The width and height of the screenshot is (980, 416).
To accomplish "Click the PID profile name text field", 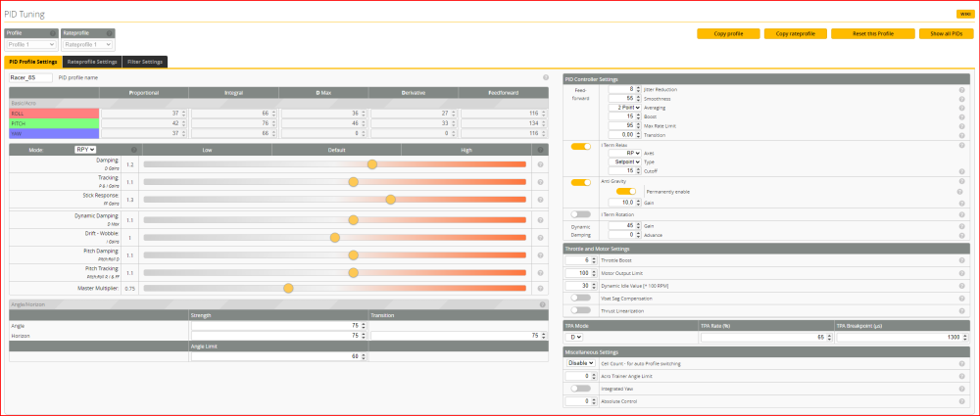I will coord(30,76).
